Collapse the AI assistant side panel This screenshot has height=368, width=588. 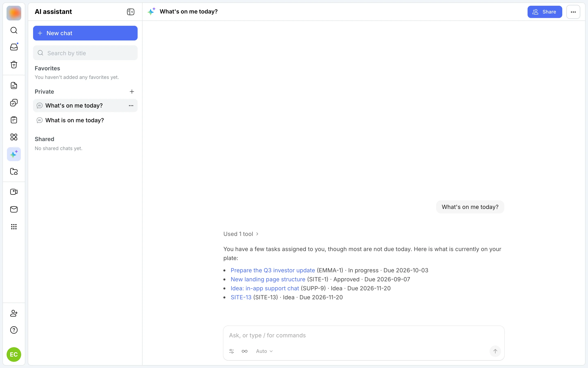click(x=131, y=12)
